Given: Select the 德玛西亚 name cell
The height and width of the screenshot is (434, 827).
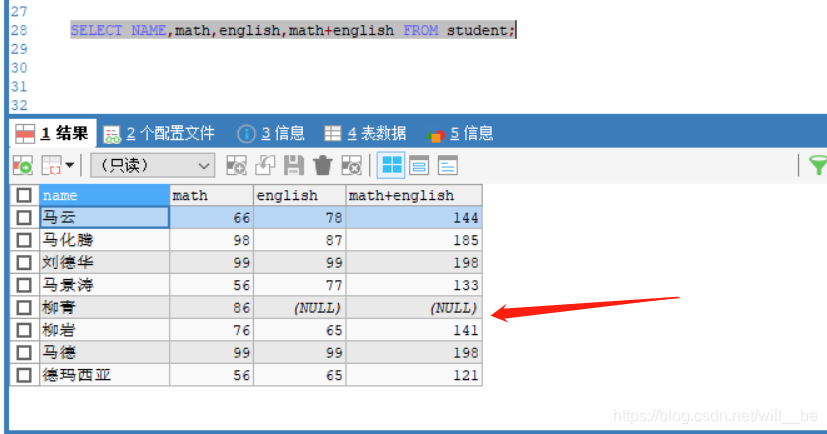Looking at the screenshot, I should coord(104,375).
